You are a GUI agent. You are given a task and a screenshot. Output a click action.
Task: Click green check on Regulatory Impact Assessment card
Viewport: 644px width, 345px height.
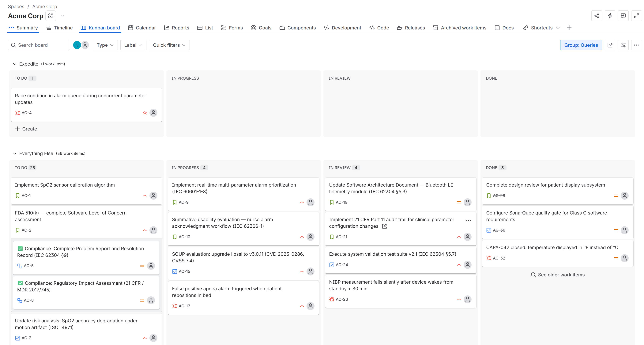tap(20, 283)
